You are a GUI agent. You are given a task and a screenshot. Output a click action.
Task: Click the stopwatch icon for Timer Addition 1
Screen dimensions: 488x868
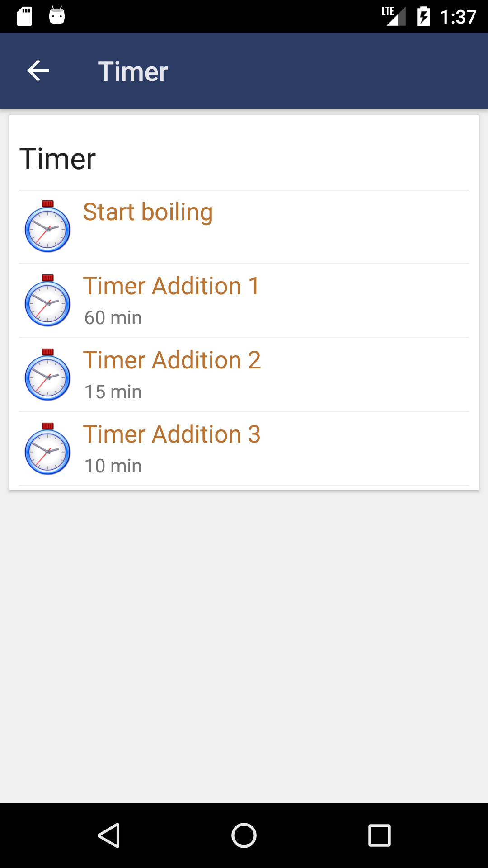pyautogui.click(x=47, y=300)
